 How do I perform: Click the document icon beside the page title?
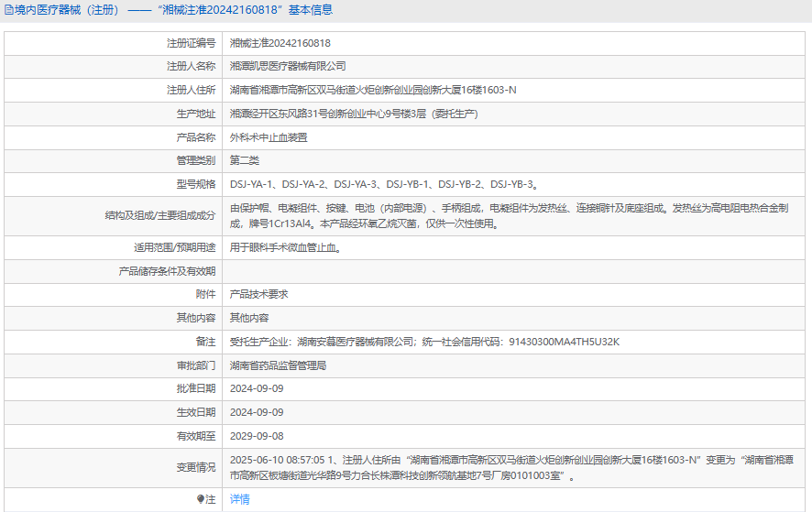coord(9,10)
